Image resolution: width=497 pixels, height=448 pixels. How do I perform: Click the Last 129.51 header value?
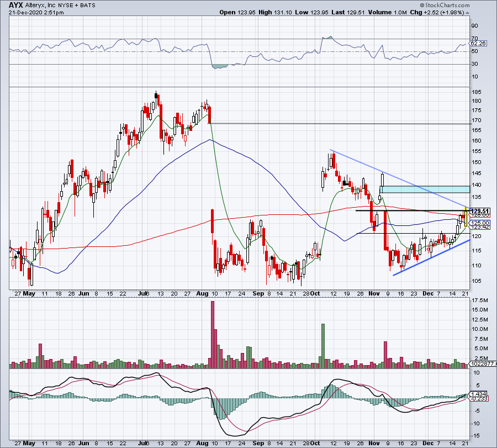pyautogui.click(x=348, y=12)
